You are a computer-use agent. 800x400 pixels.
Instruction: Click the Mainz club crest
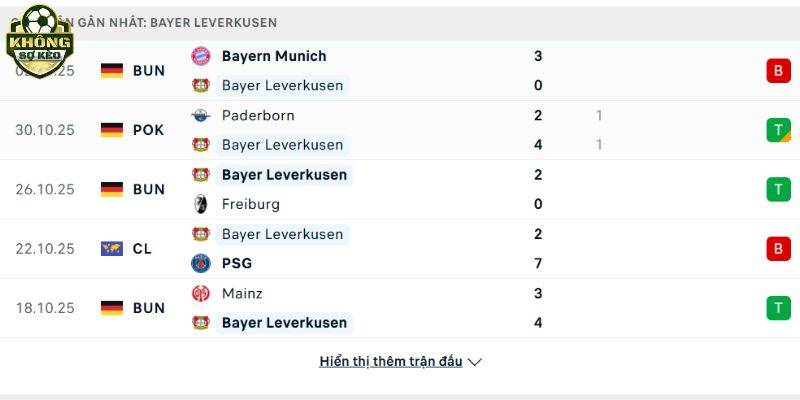201,293
